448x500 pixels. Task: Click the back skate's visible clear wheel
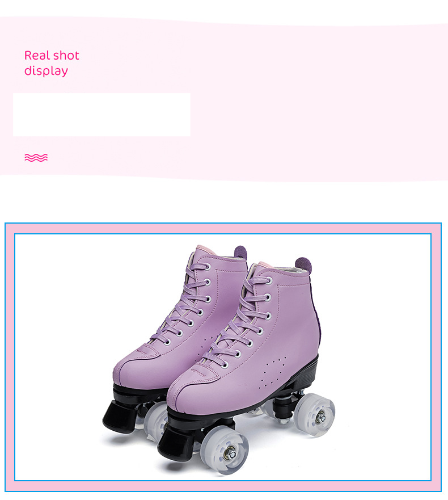point(156,421)
